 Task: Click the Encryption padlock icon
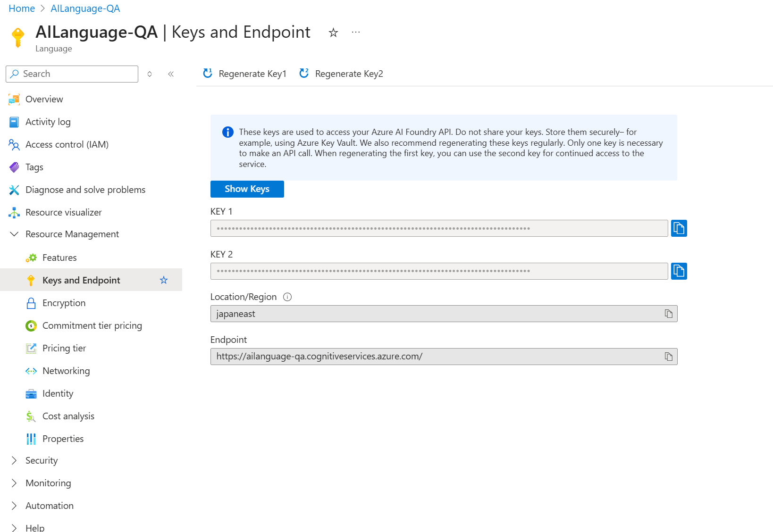[x=31, y=303]
